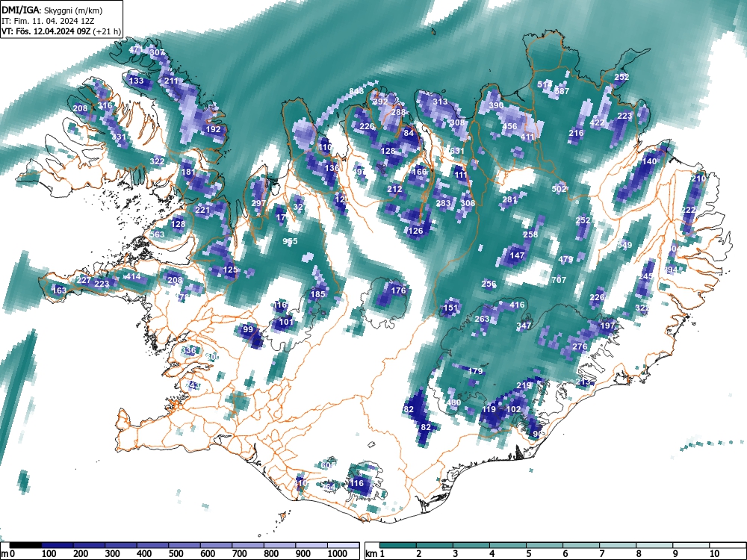This screenshot has width=747, height=560.
Task: Click the visibility value 392
Action: click(x=380, y=102)
